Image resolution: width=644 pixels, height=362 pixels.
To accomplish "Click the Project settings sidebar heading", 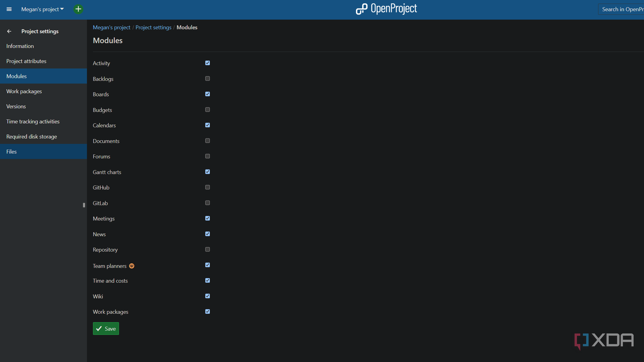I will click(x=40, y=31).
